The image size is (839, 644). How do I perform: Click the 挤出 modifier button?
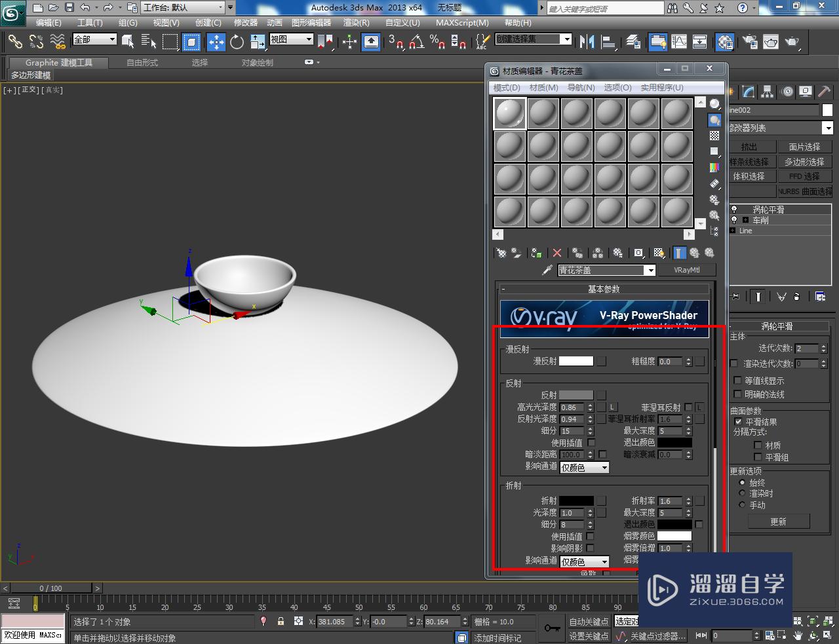(751, 147)
